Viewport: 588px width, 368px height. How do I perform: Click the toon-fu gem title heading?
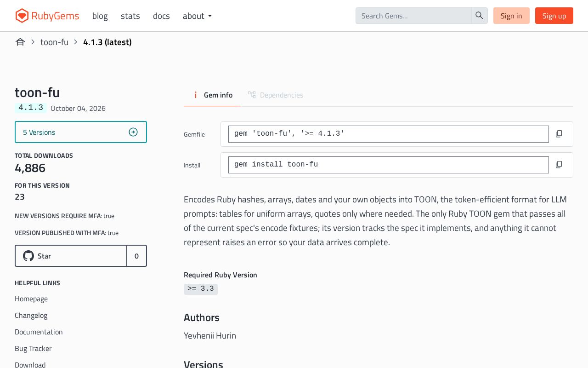[x=37, y=92]
